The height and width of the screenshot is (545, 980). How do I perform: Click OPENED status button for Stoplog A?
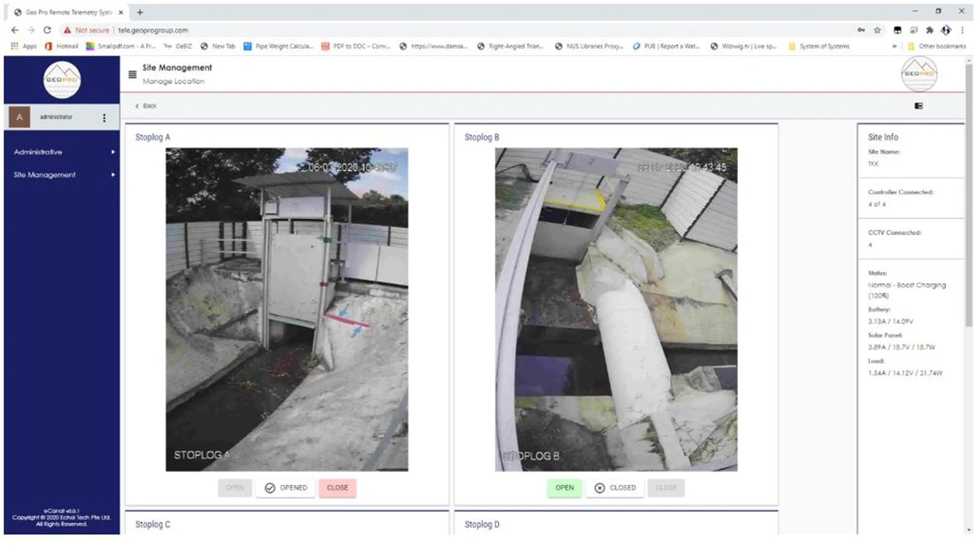click(286, 488)
